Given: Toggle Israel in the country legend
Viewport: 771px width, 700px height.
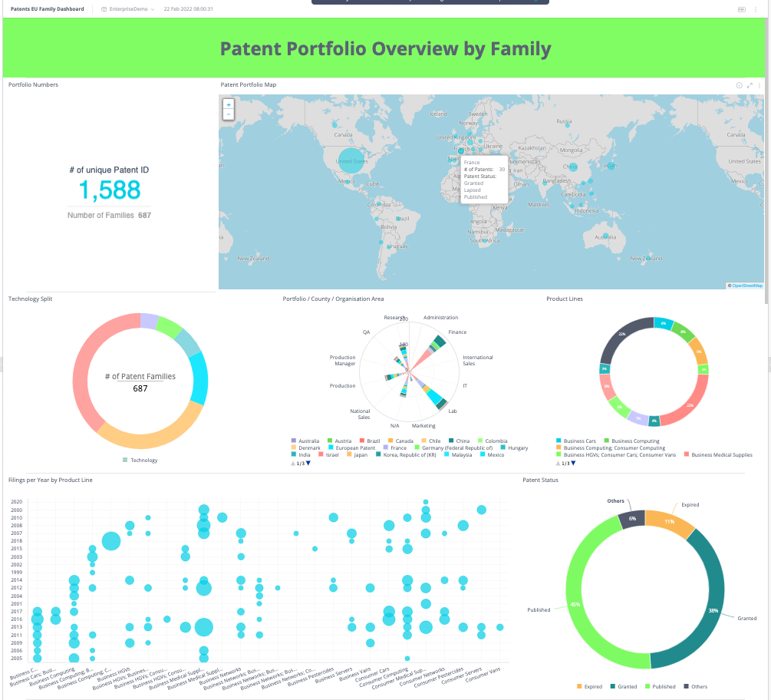Looking at the screenshot, I should pyautogui.click(x=329, y=454).
